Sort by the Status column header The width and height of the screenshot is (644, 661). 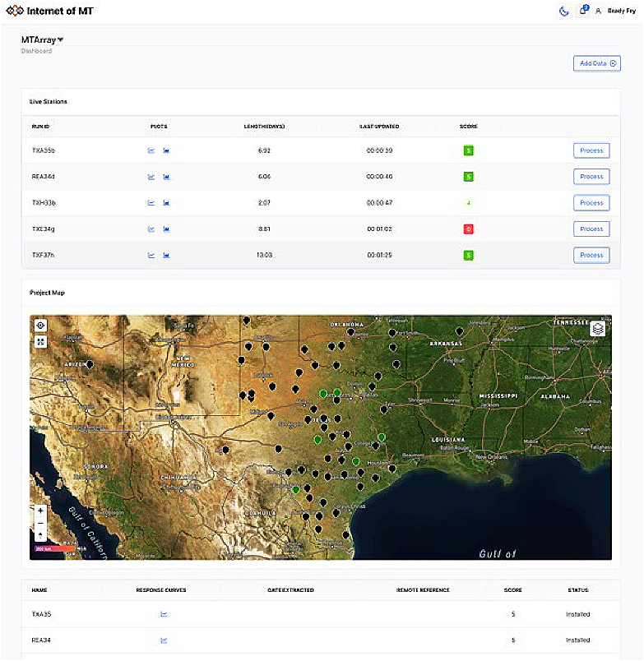click(x=578, y=590)
